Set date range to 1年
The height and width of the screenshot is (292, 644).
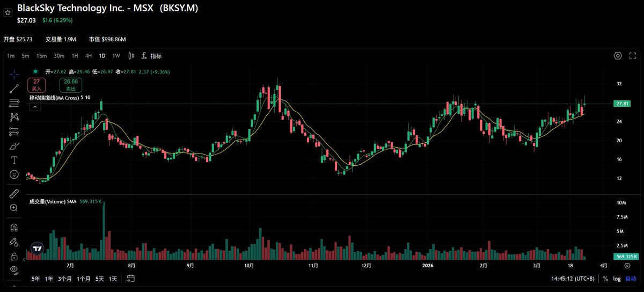49,279
